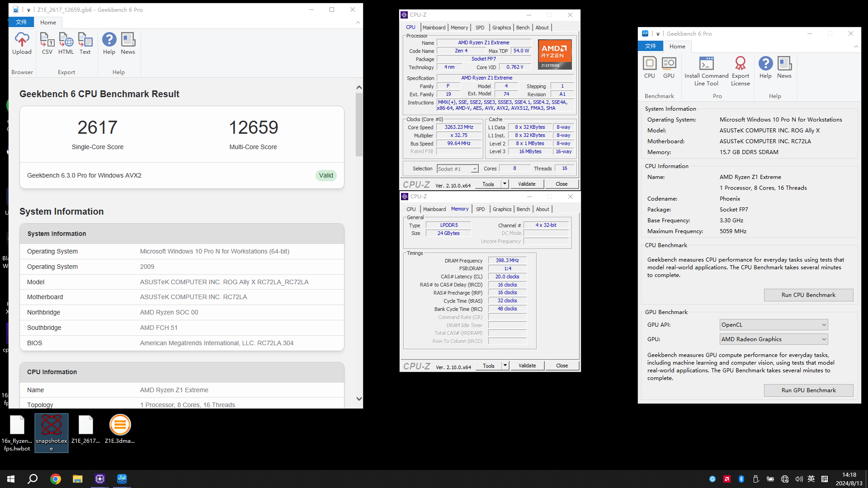This screenshot has width=868, height=488.
Task: Open About tab in upper CPU-Z
Action: coord(542,28)
